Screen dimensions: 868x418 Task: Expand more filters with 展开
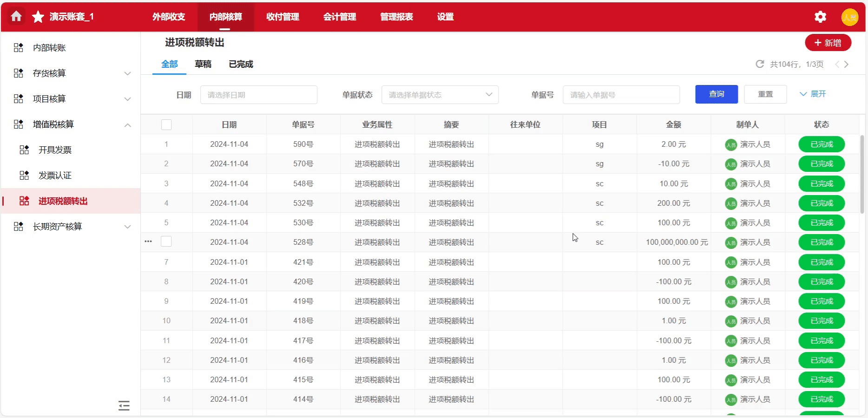click(x=813, y=94)
